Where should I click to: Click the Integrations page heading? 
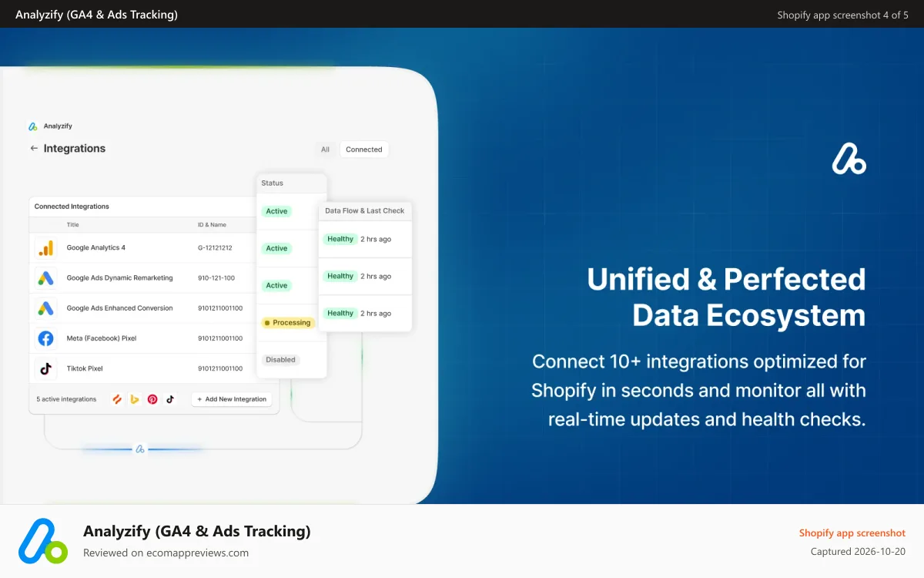point(75,148)
